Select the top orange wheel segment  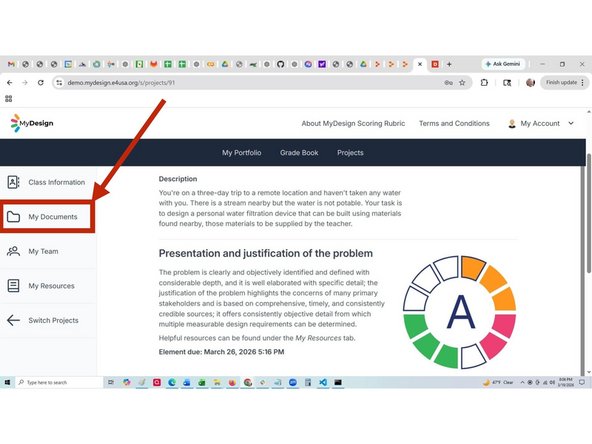[473, 267]
